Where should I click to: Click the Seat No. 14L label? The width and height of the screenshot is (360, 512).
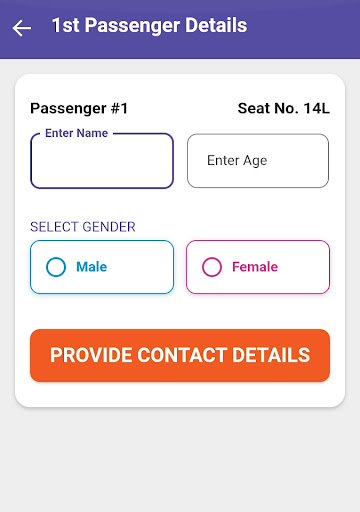click(284, 108)
